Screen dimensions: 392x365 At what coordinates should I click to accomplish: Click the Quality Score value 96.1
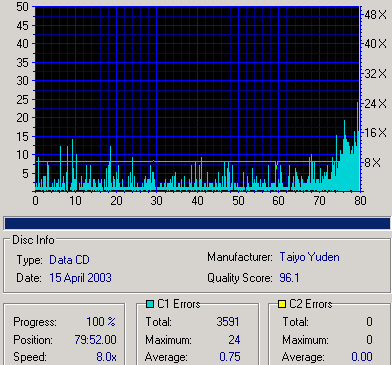click(289, 278)
